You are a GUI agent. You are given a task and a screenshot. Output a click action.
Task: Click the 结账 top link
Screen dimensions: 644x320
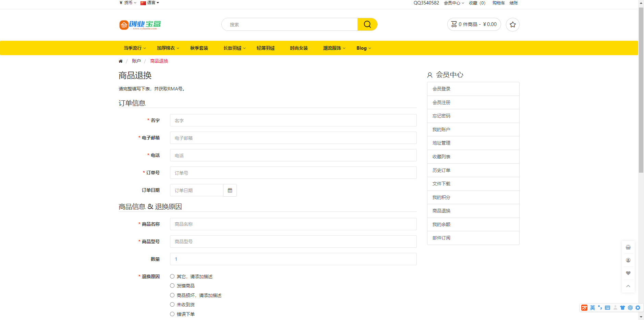click(514, 3)
